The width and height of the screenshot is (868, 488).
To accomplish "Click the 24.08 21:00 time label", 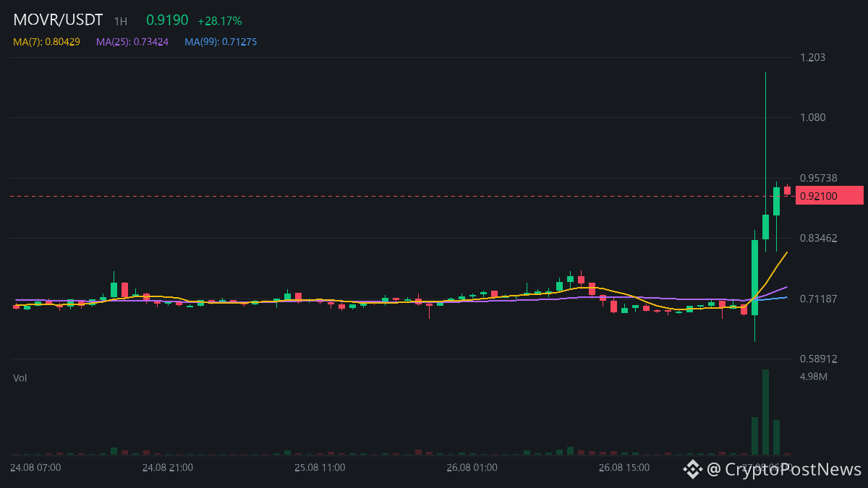I will click(x=167, y=468).
